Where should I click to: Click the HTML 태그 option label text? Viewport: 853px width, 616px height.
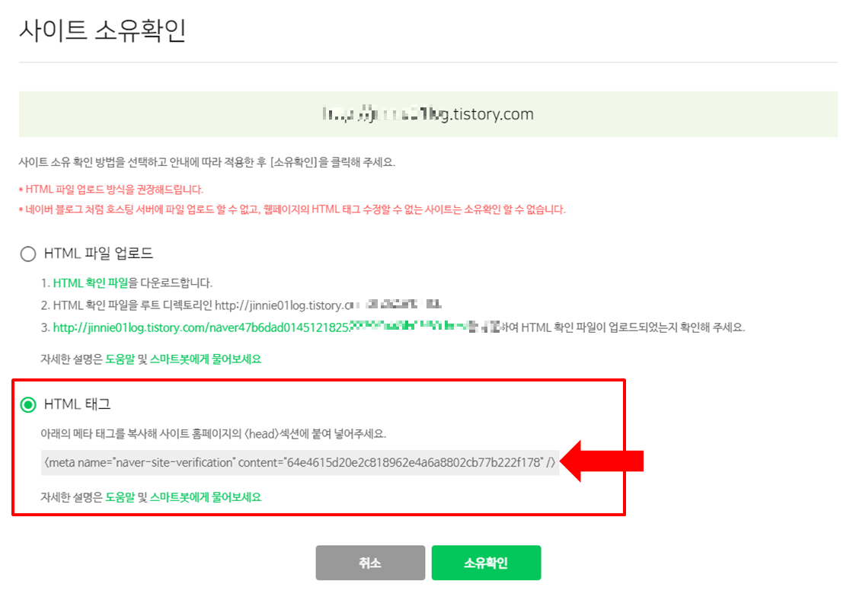[x=77, y=404]
